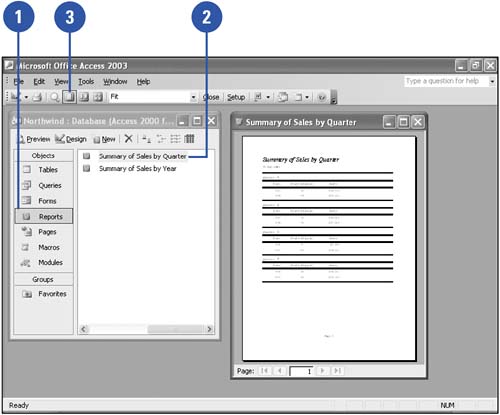Click Design in the database window toolbar
Screen dimensions: 500x415
(71, 139)
